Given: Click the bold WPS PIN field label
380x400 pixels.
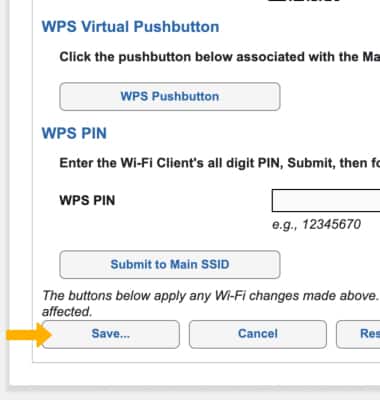Looking at the screenshot, I should coord(87,201).
